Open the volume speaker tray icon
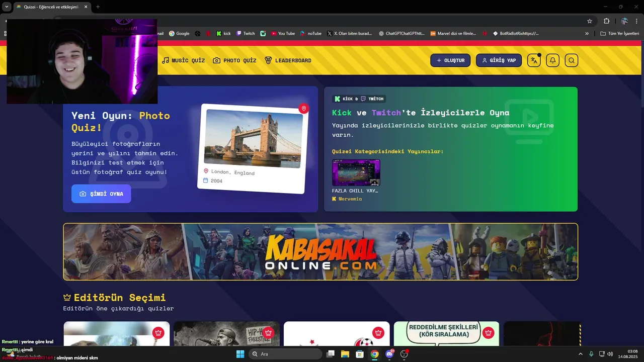Image resolution: width=644 pixels, height=362 pixels. [610, 354]
